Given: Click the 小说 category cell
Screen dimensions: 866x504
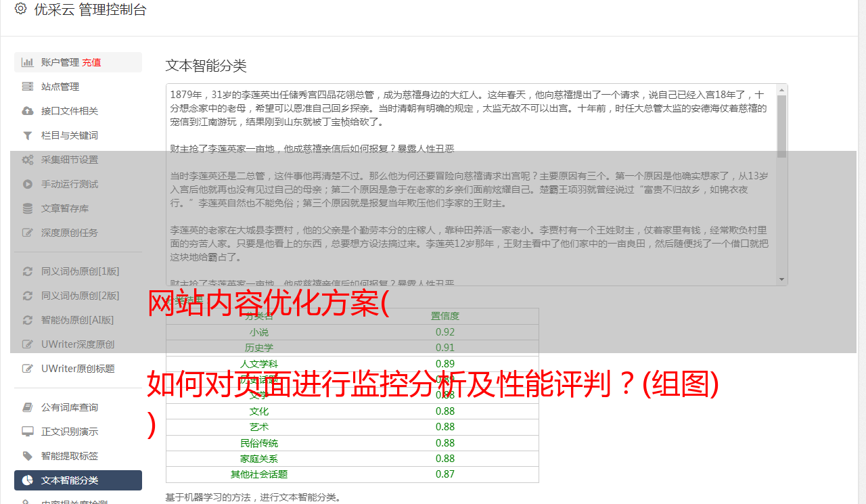Looking at the screenshot, I should pyautogui.click(x=259, y=332).
